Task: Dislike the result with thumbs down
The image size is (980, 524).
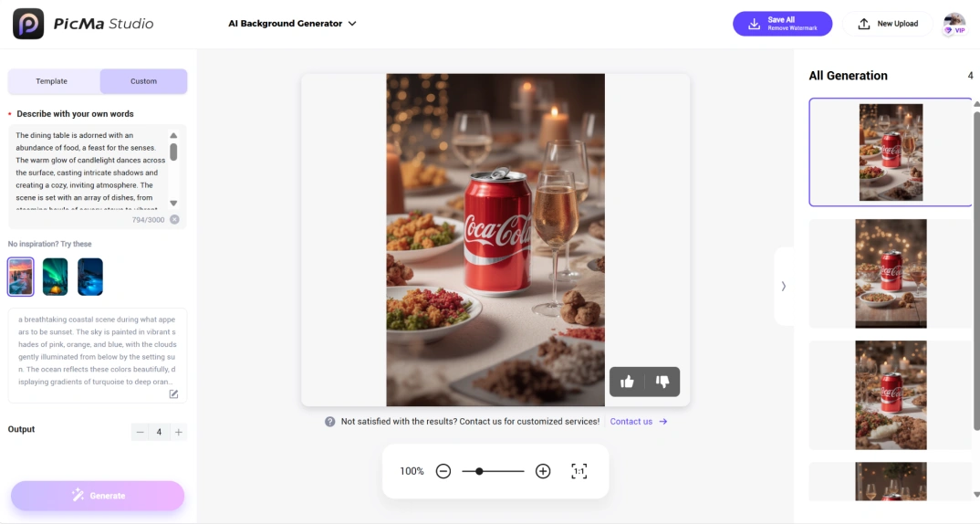Action: coord(662,382)
